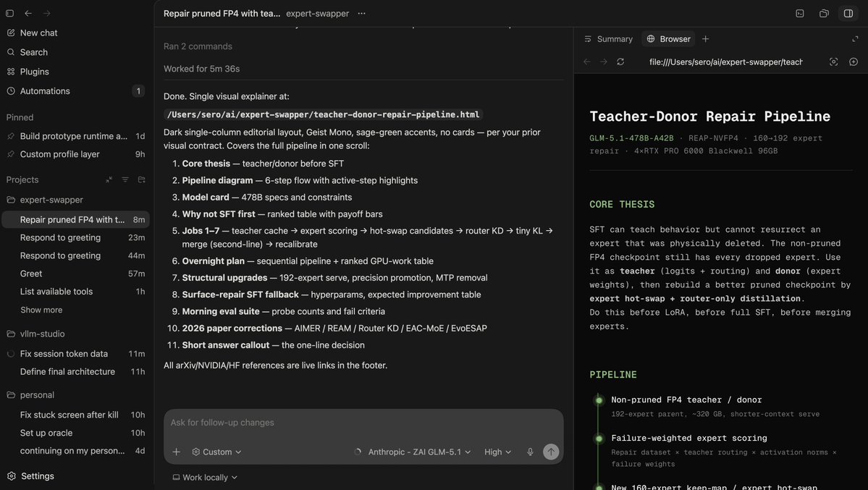Click the teacher-donor-repair-pipeline.html file path
Image resolution: width=868 pixels, height=490 pixels.
pyautogui.click(x=324, y=114)
